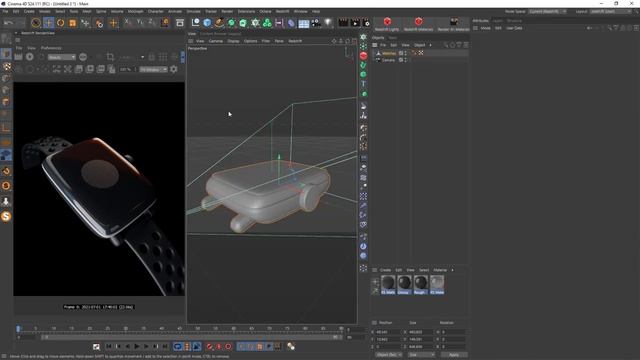Screen dimensions: 640x360
Task: Go to the start of the animation
Action: 109,347
